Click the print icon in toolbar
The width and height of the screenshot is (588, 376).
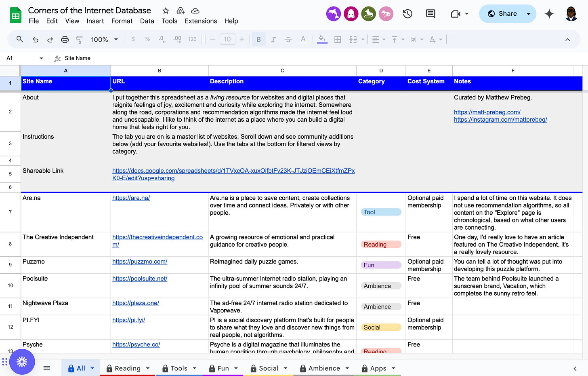[65, 40]
